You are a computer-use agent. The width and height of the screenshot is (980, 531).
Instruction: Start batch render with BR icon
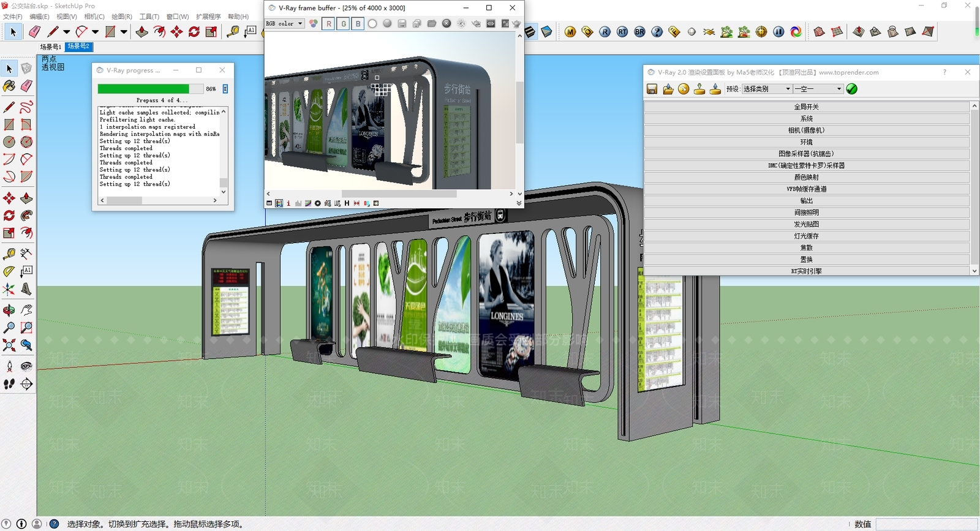click(639, 32)
